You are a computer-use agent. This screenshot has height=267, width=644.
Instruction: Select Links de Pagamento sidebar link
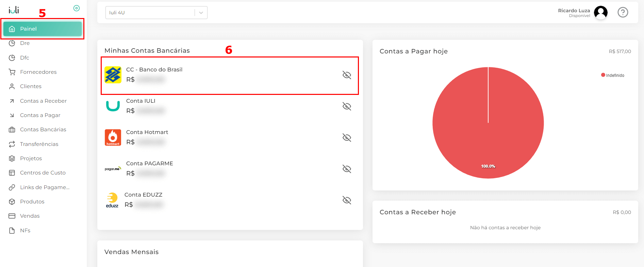click(45, 187)
